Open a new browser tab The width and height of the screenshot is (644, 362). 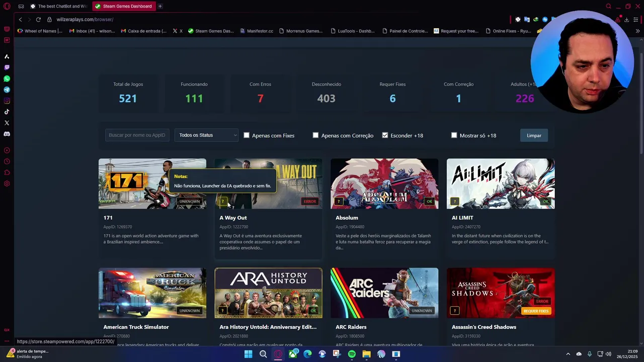pos(160,6)
